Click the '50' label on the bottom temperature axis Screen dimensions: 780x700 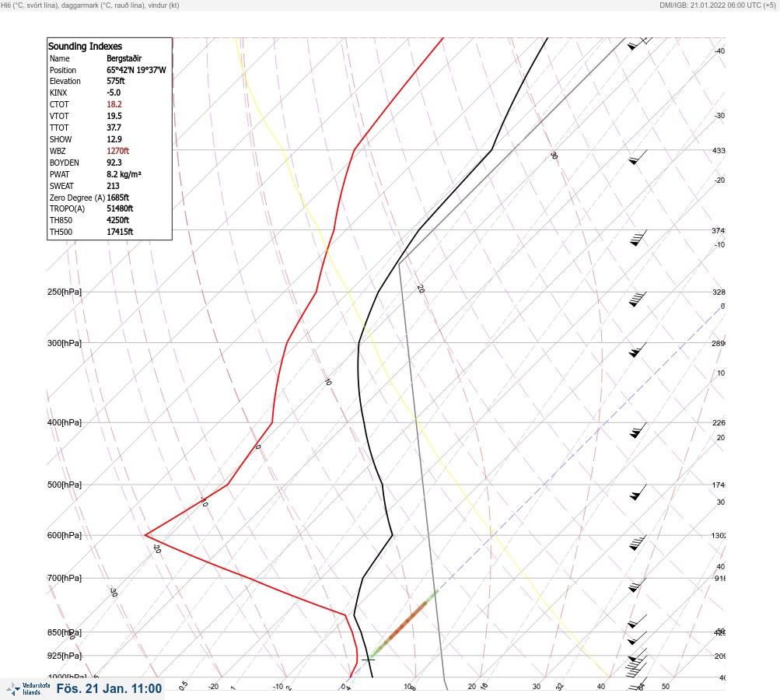(666, 687)
